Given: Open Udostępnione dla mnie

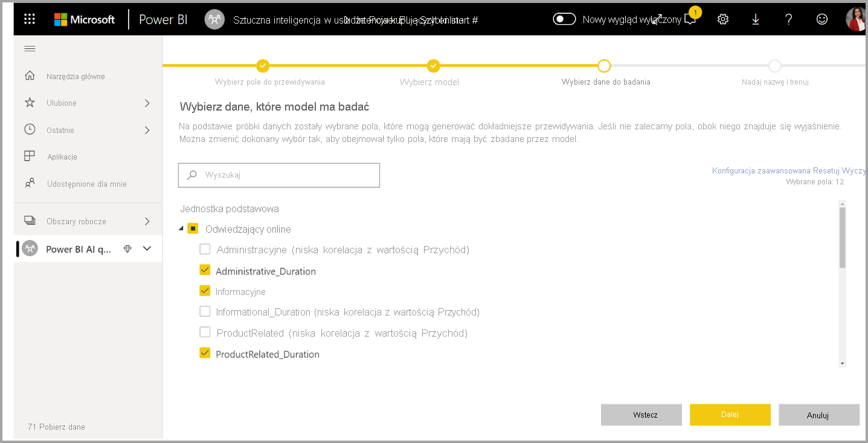Looking at the screenshot, I should pyautogui.click(x=87, y=184).
